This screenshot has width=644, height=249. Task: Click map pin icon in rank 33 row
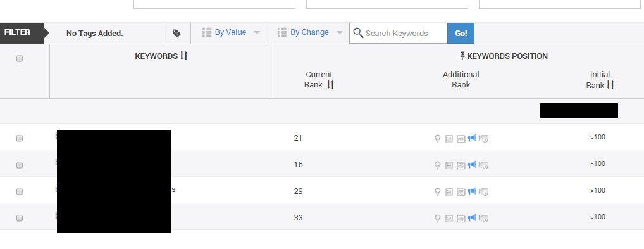(437, 218)
